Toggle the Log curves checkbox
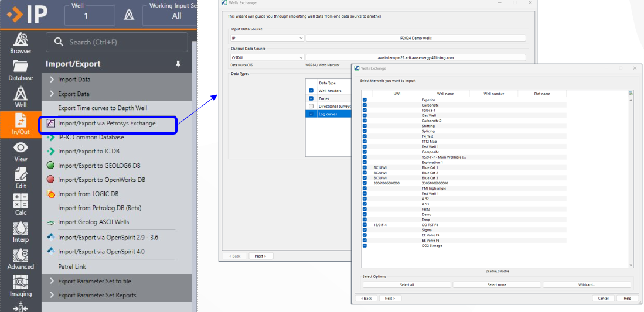The image size is (644, 312). [311, 114]
